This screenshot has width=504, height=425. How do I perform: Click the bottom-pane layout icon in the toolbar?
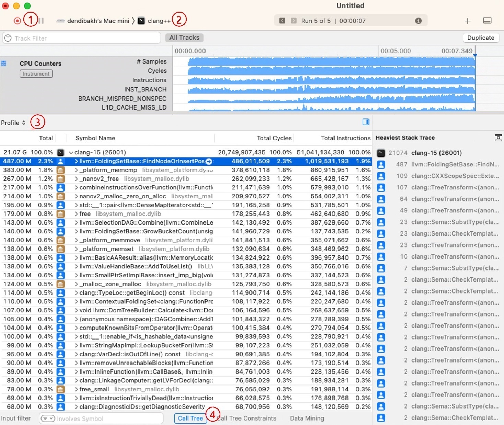[x=488, y=21]
